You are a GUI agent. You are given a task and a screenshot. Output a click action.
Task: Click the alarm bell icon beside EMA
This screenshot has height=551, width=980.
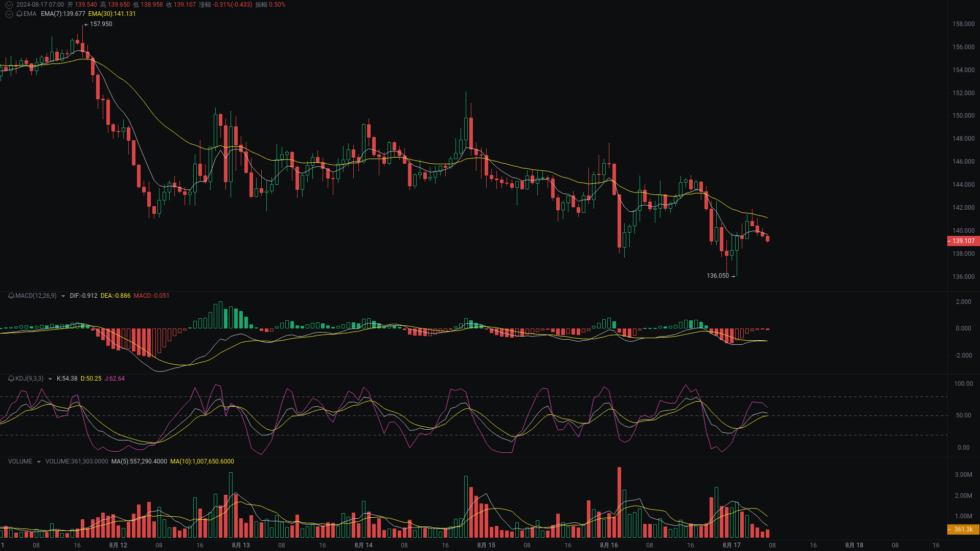click(x=19, y=14)
